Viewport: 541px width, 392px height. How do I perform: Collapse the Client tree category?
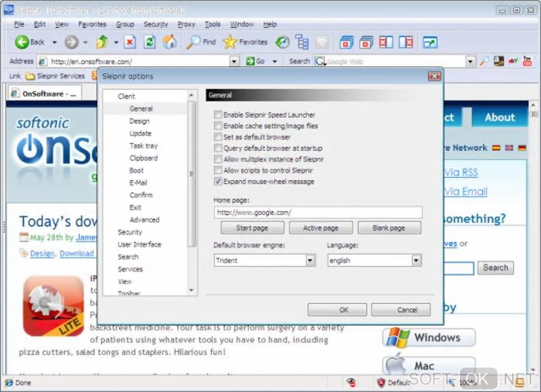pos(126,96)
